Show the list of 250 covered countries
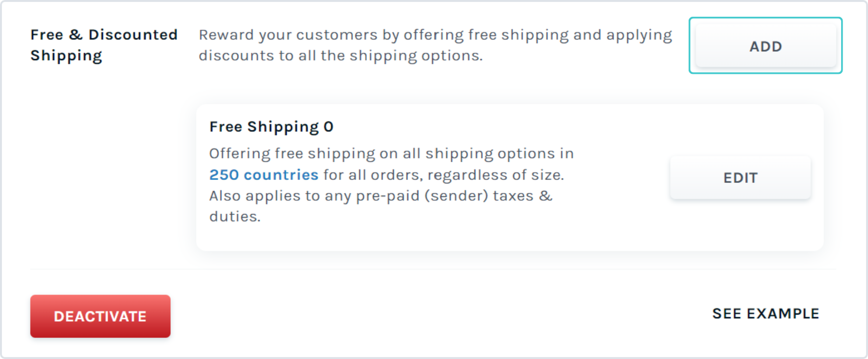 click(264, 175)
